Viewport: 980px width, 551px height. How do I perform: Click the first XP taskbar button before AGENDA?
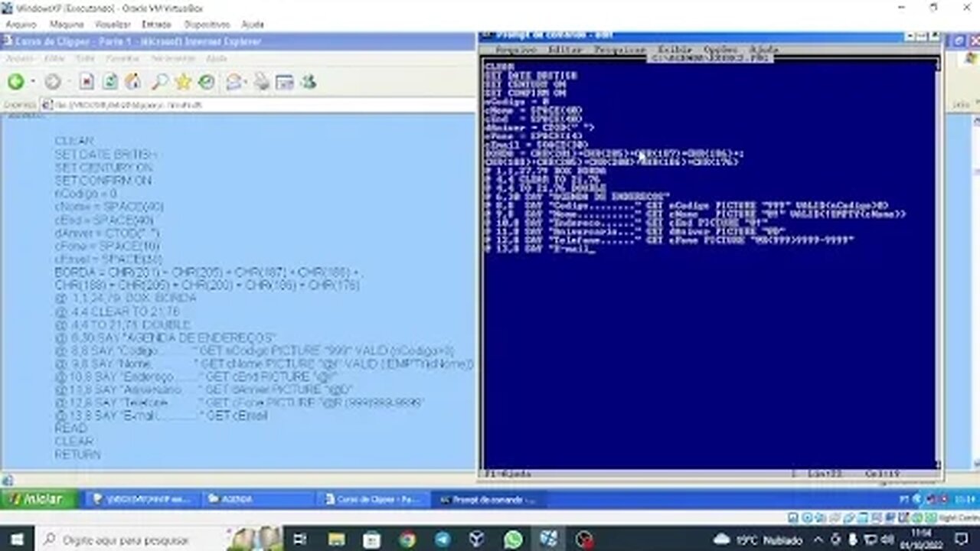(x=142, y=500)
